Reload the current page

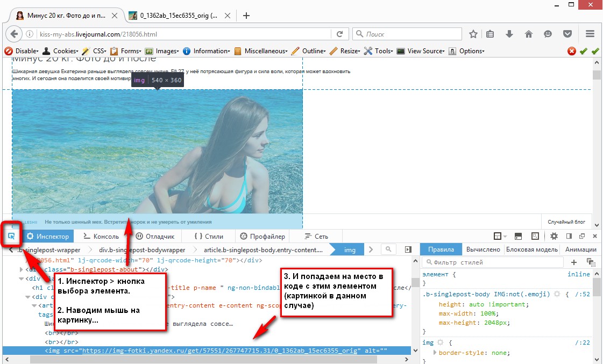[339, 34]
